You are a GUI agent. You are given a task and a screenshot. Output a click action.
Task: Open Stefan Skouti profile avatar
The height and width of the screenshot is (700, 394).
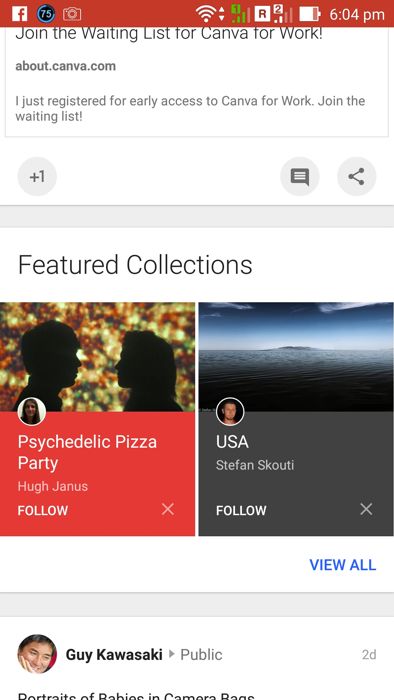tap(230, 412)
